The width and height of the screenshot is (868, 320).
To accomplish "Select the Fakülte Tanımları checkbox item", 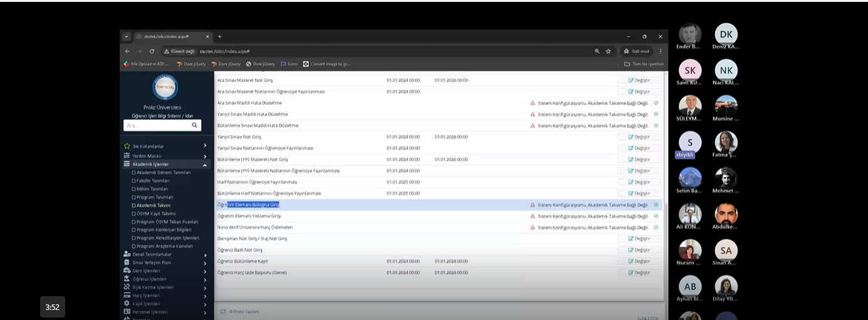I will click(x=153, y=180).
